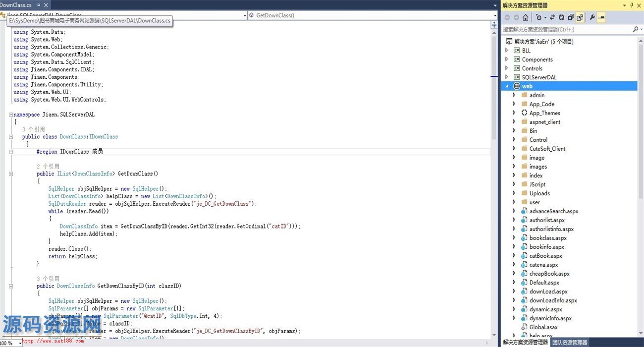Click '3 个引用' CodeLens above GetDownClassByID
This screenshot has width=644, height=347.
click(48, 279)
